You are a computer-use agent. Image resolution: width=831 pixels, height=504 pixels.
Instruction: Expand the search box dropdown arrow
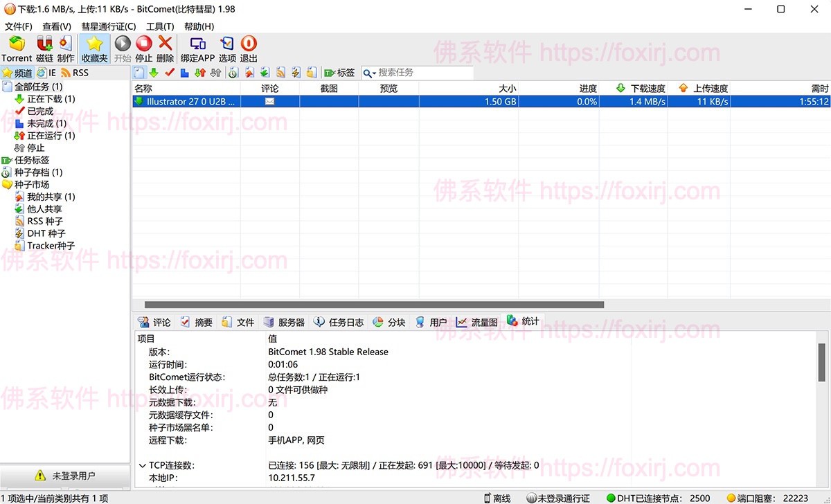(x=374, y=72)
